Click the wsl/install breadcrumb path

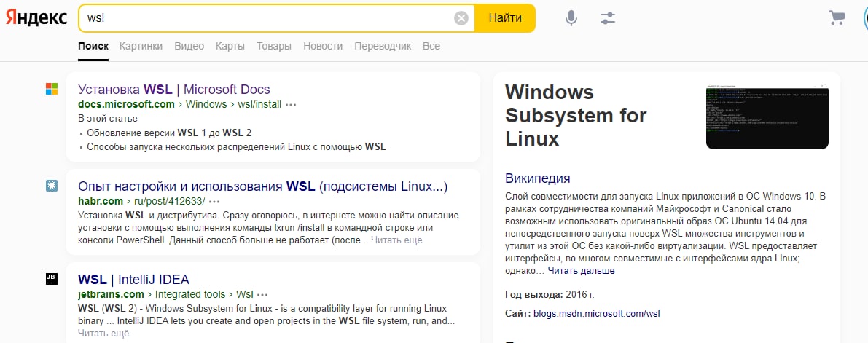coord(259,105)
